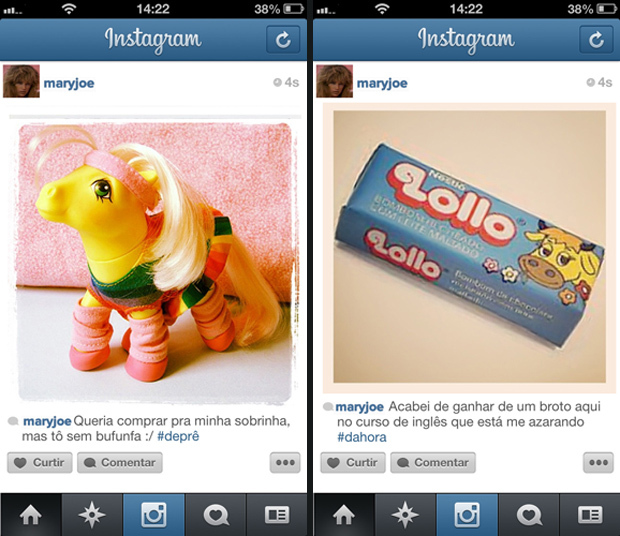Comment on the Lollo chocolate post
Screen dimensions: 620x536
[x=433, y=462]
